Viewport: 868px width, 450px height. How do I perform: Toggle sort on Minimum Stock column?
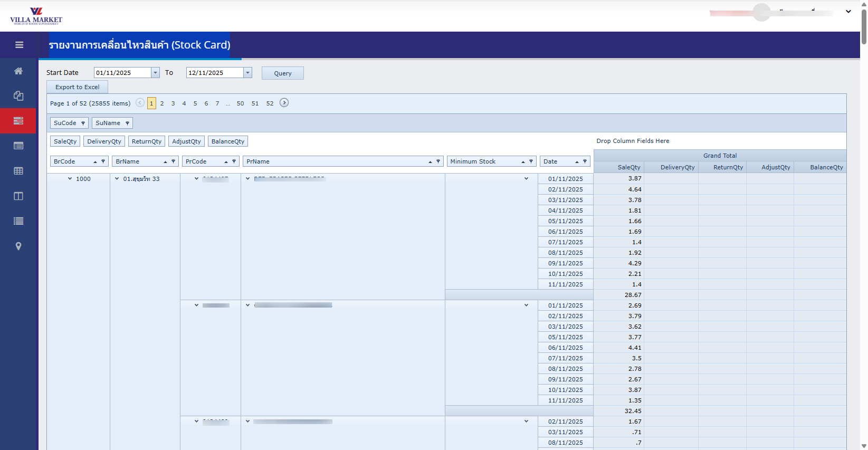pyautogui.click(x=523, y=162)
